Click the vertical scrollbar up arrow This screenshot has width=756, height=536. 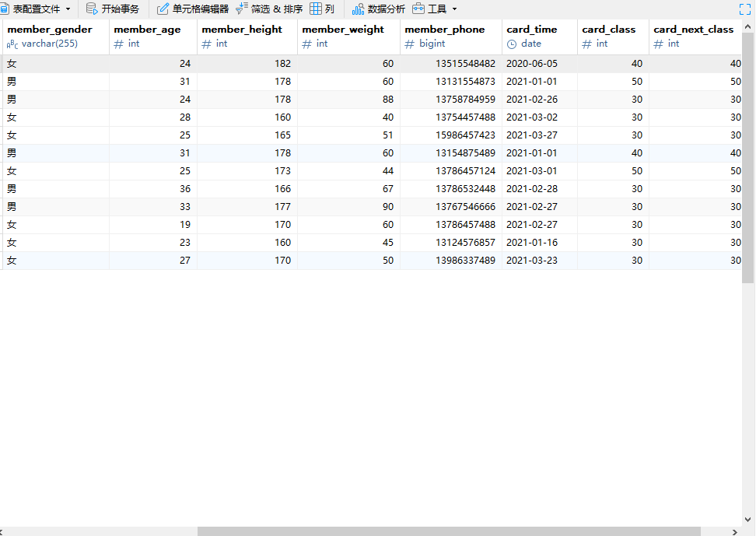tap(747, 26)
